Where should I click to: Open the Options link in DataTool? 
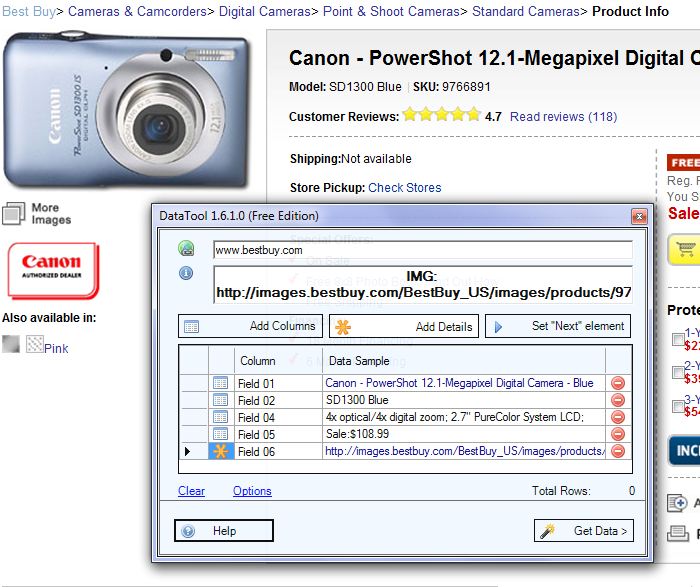(x=252, y=491)
